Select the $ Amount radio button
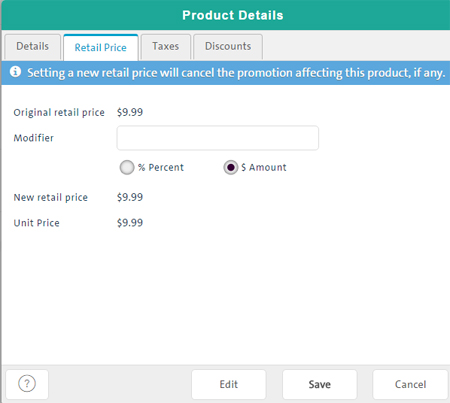This screenshot has width=450, height=403. click(231, 167)
